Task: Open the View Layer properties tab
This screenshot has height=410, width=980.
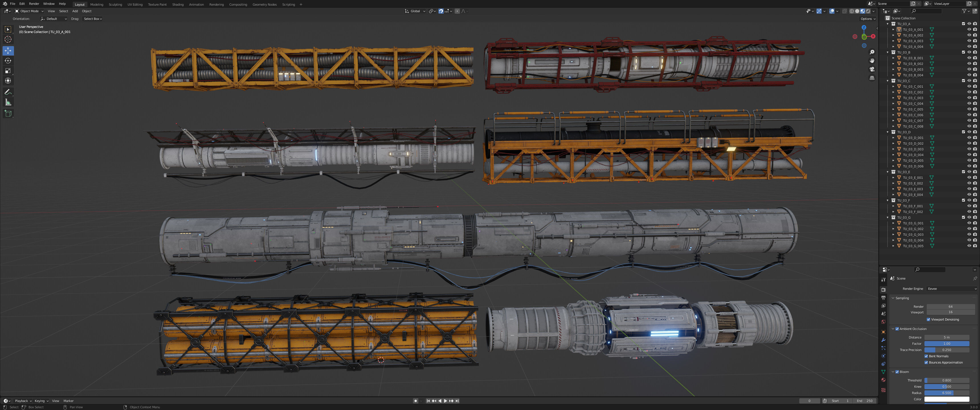Action: (883, 306)
